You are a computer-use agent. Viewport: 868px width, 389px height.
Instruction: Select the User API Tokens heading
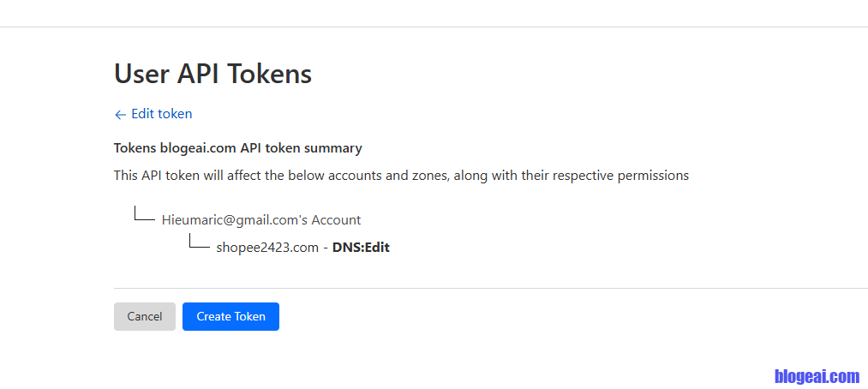click(x=213, y=75)
